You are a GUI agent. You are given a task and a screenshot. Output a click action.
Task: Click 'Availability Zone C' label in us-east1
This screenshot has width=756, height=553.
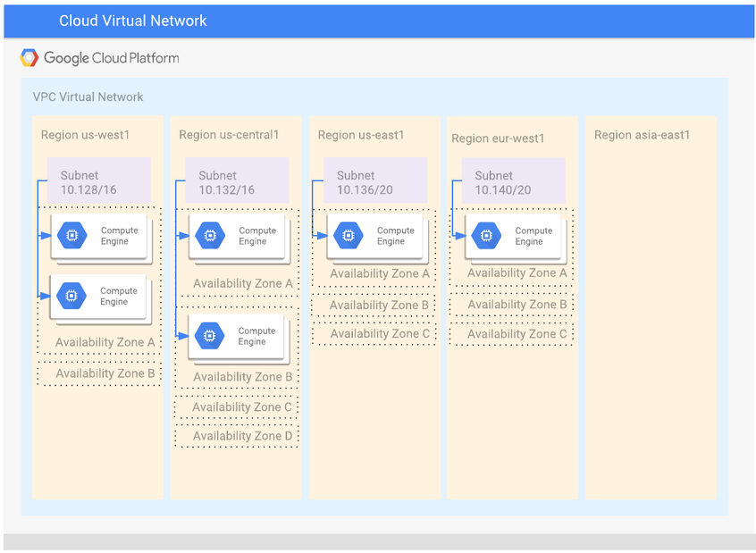tap(380, 333)
